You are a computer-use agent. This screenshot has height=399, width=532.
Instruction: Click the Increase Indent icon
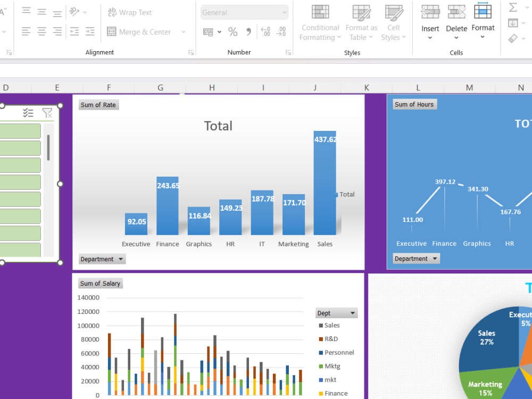coord(90,31)
